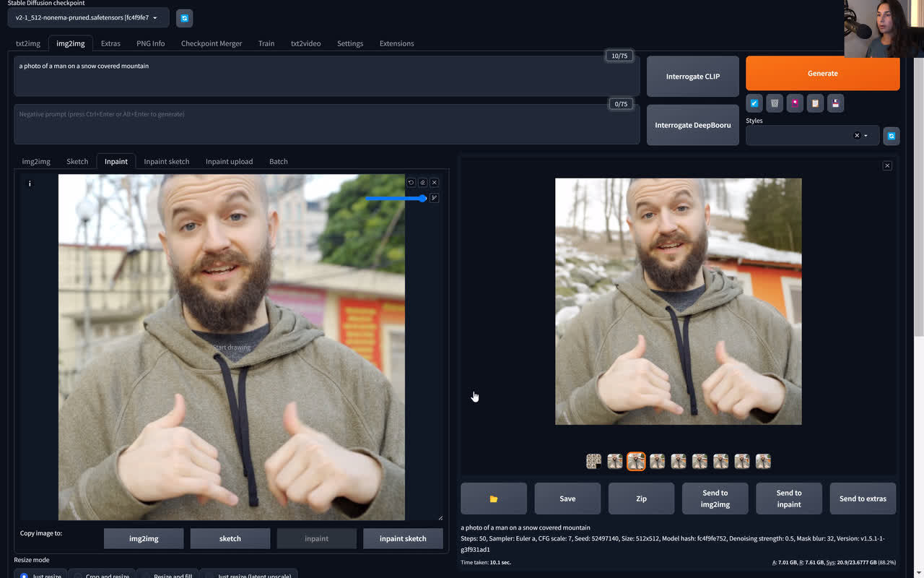
Task: Clear the Styles selection with the X
Action: point(857,135)
